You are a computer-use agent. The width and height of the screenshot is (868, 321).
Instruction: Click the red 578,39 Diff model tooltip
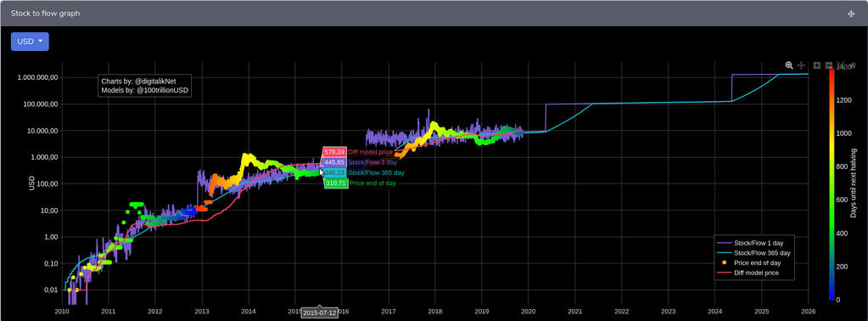[334, 152]
